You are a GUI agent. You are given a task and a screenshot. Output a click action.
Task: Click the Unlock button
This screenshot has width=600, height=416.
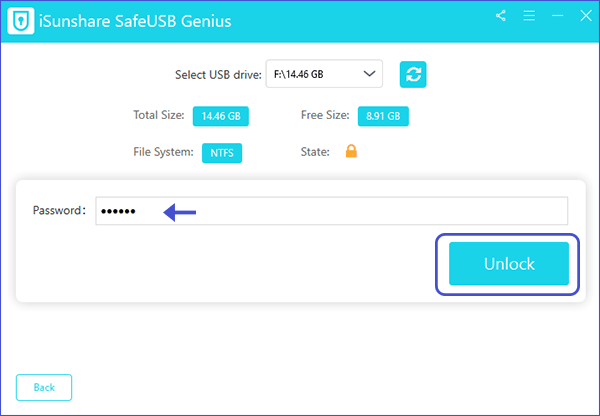509,264
